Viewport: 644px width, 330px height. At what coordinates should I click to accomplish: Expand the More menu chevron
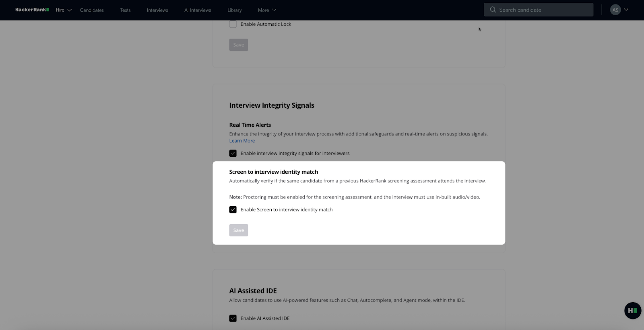(274, 10)
